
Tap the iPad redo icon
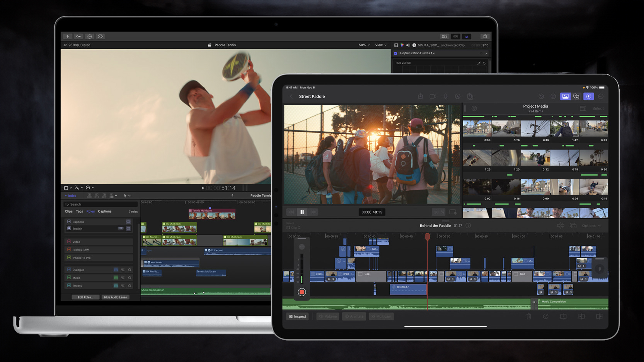[x=553, y=96]
